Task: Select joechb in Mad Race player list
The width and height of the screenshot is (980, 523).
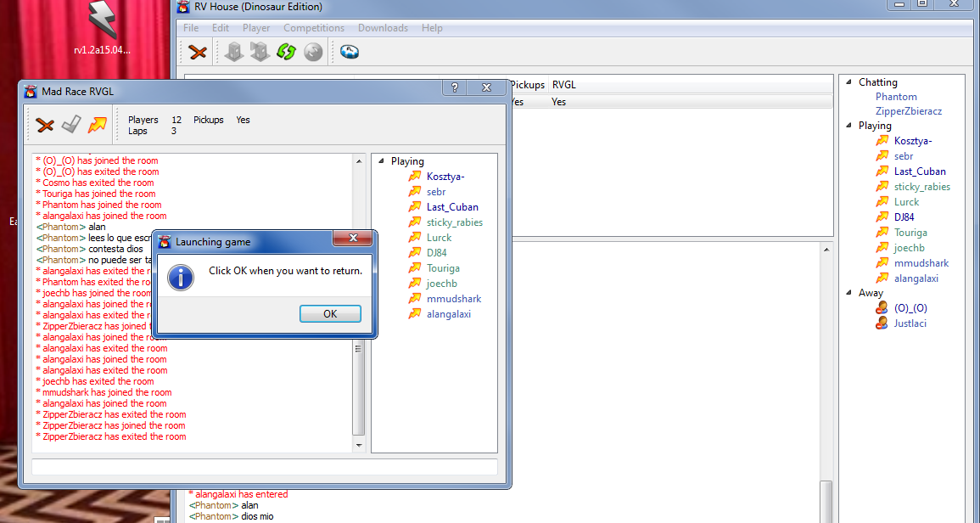Action: 442,284
